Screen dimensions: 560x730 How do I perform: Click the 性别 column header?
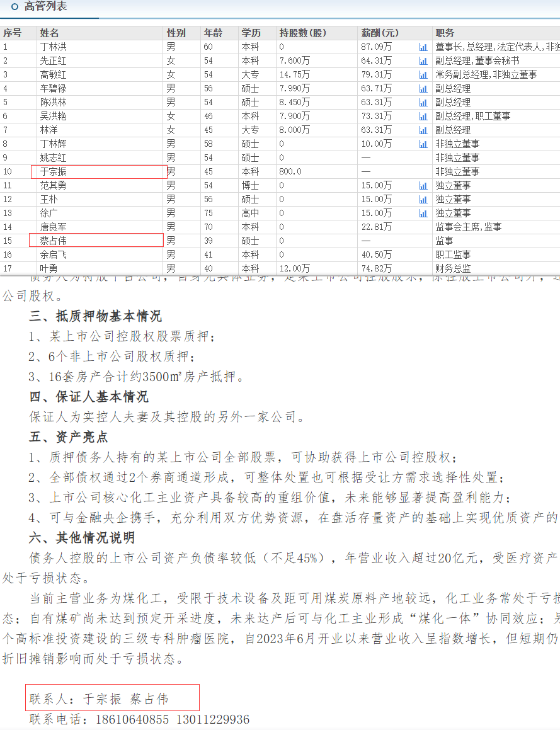(x=176, y=33)
